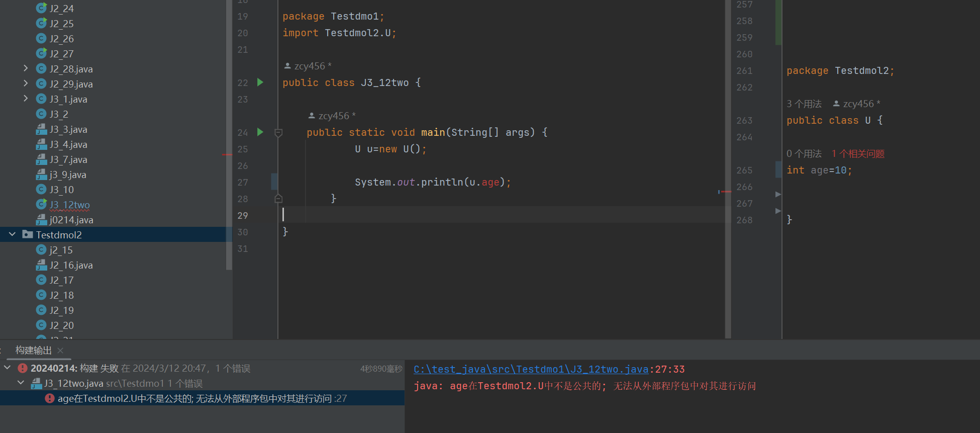Select J2_17 class
The image size is (980, 433).
[x=61, y=280]
